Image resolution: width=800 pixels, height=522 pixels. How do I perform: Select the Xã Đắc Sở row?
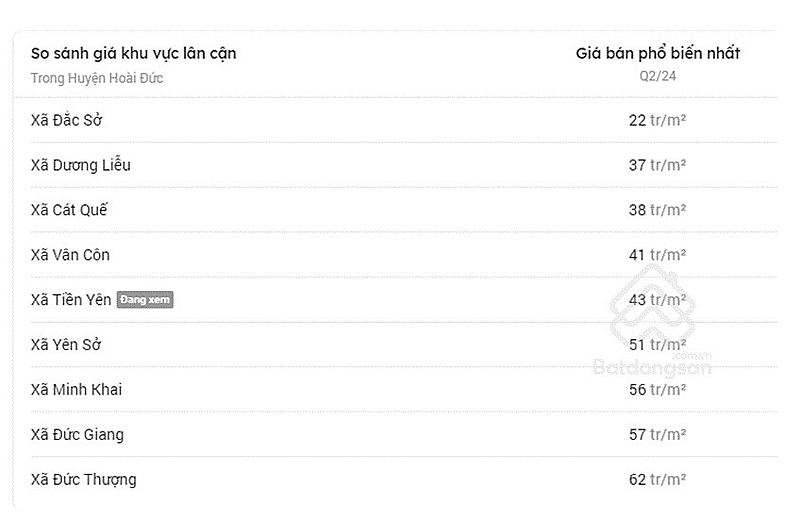click(404, 120)
